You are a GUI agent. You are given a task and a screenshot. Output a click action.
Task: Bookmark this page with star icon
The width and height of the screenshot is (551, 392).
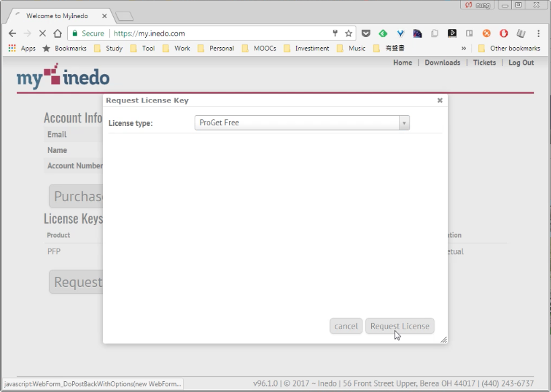click(348, 34)
